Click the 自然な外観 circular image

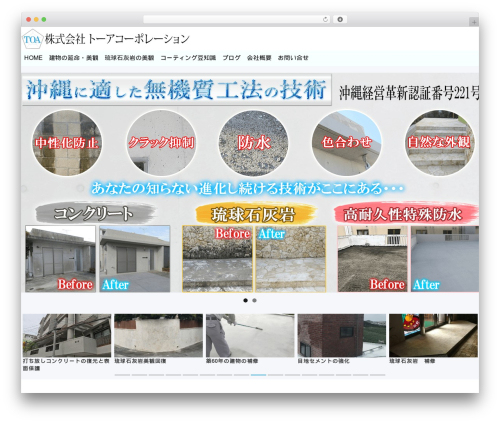pos(439,143)
